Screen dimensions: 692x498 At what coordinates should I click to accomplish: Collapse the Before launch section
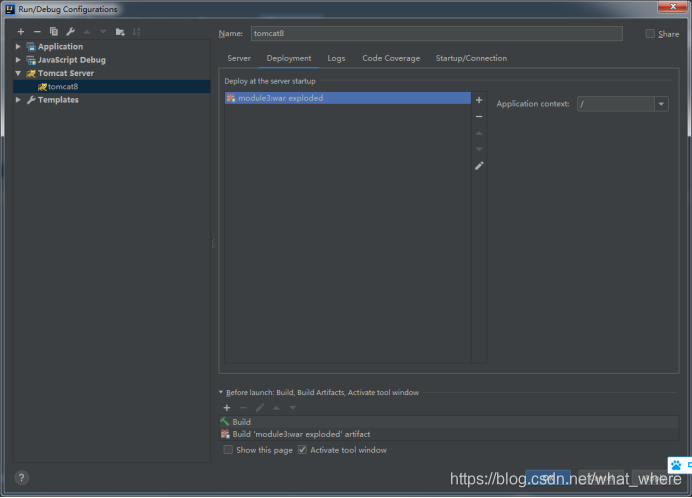(221, 392)
